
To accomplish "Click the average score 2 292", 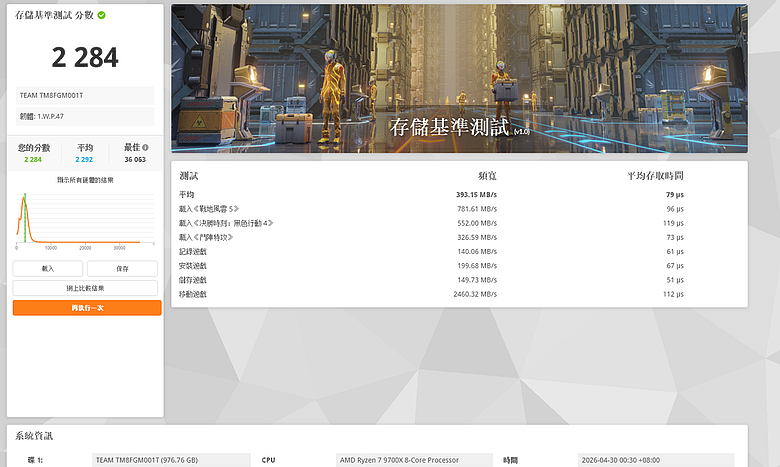I will (84, 160).
